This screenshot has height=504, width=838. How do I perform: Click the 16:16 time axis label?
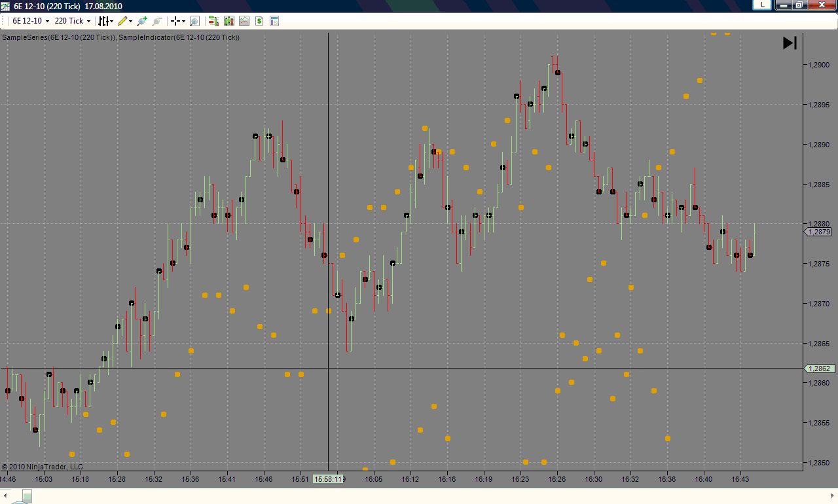(x=447, y=479)
